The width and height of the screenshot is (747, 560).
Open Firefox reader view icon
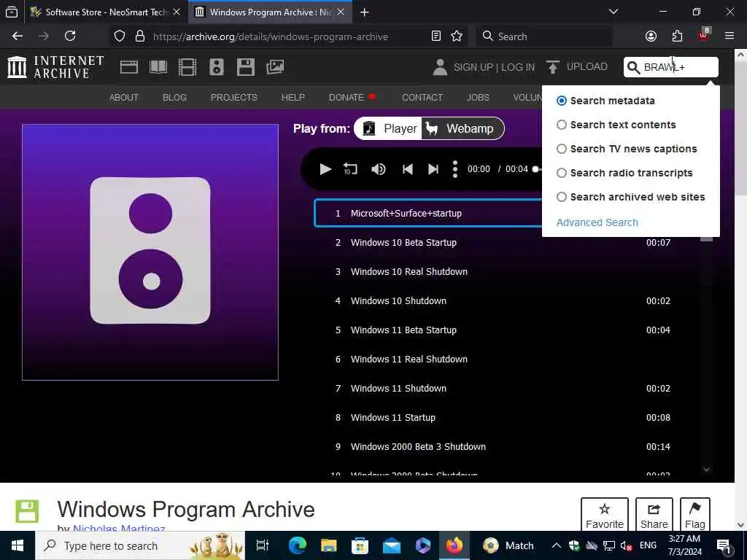pos(436,36)
